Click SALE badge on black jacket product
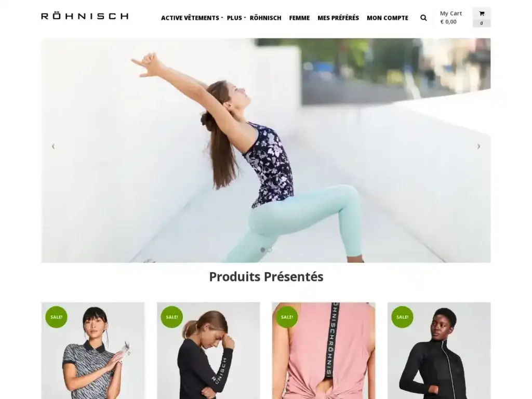This screenshot has width=532, height=399. click(x=403, y=317)
